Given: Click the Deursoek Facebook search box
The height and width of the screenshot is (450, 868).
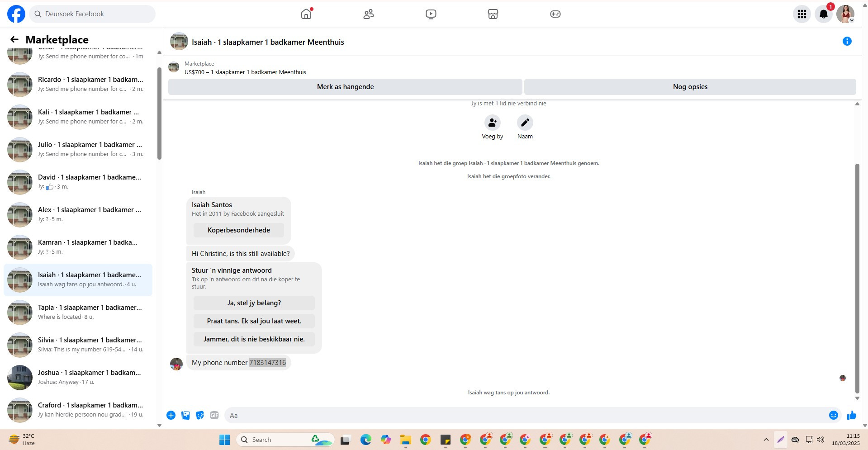Looking at the screenshot, I should pos(93,14).
